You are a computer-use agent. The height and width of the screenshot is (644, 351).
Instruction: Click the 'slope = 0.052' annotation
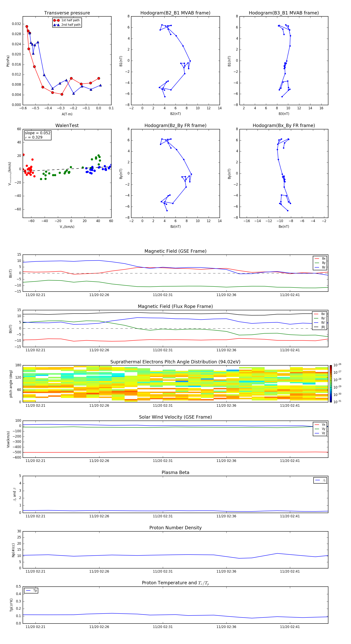37,133
